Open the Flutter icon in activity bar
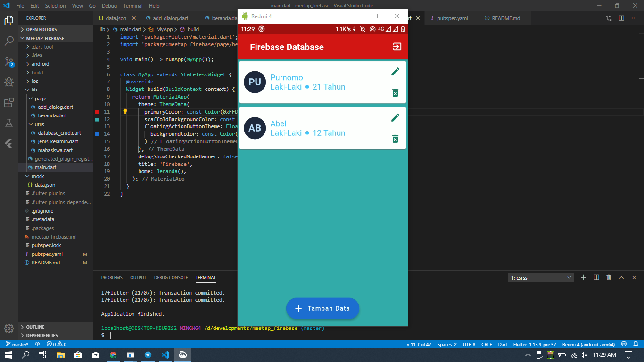644x362 pixels. (x=9, y=143)
